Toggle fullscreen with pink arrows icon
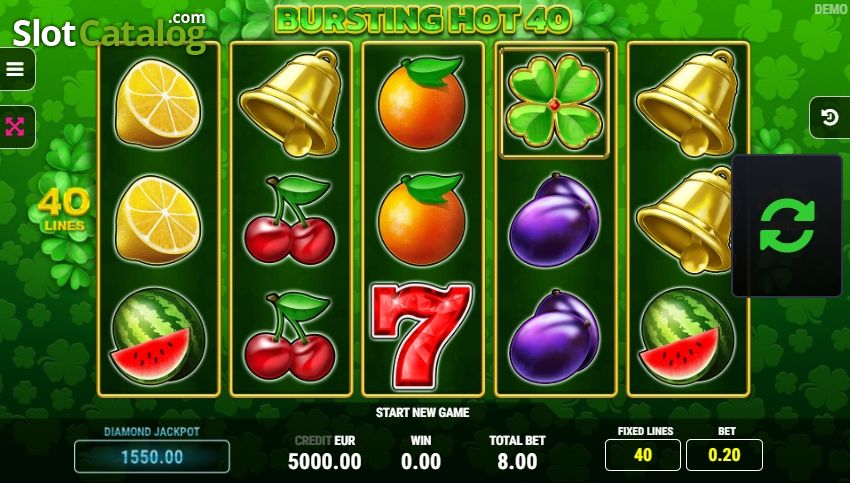Viewport: 850px width, 483px height. click(16, 127)
